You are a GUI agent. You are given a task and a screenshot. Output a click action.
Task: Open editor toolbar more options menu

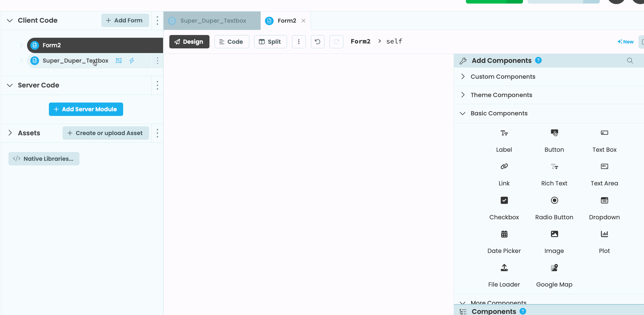click(299, 42)
